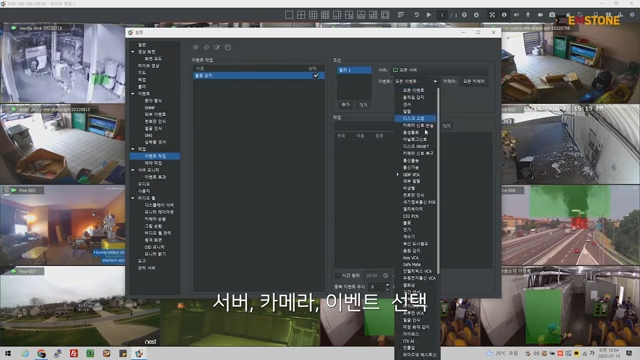Click the speaker audio icon in top toolbar
Image resolution: width=640 pixels, height=360 pixels.
click(x=516, y=15)
